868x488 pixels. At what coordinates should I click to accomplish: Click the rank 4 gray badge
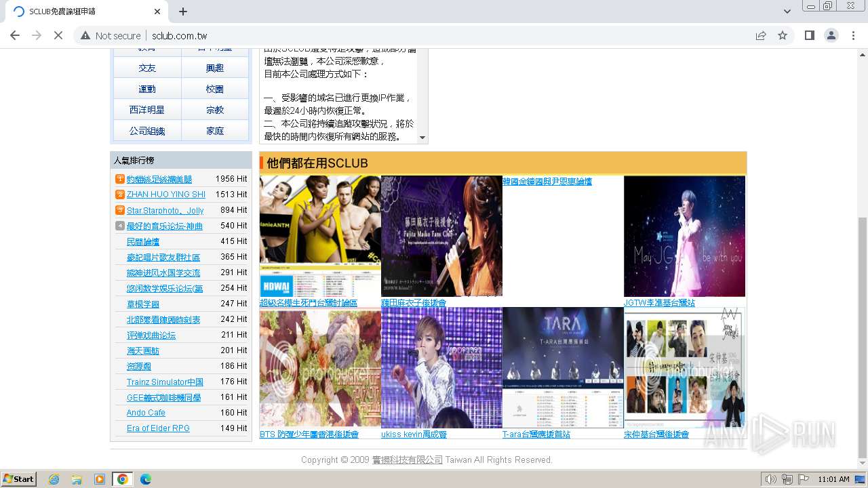(x=120, y=226)
